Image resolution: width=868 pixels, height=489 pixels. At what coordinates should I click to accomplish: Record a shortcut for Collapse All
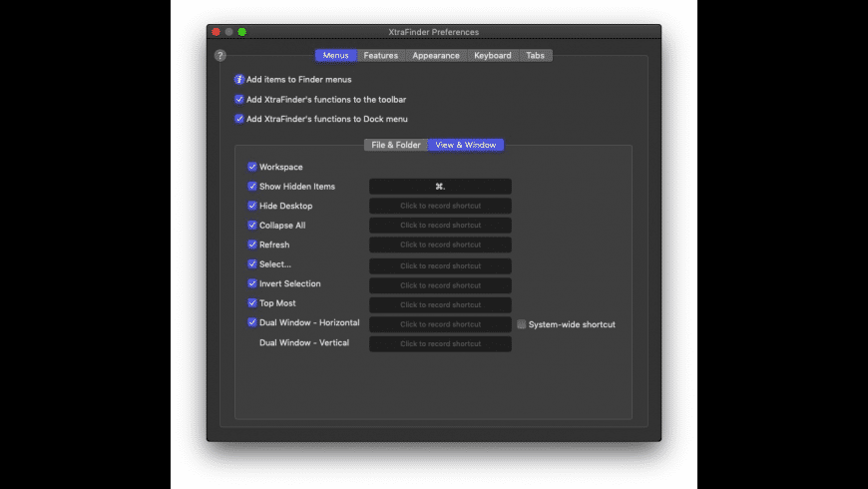pyautogui.click(x=440, y=226)
